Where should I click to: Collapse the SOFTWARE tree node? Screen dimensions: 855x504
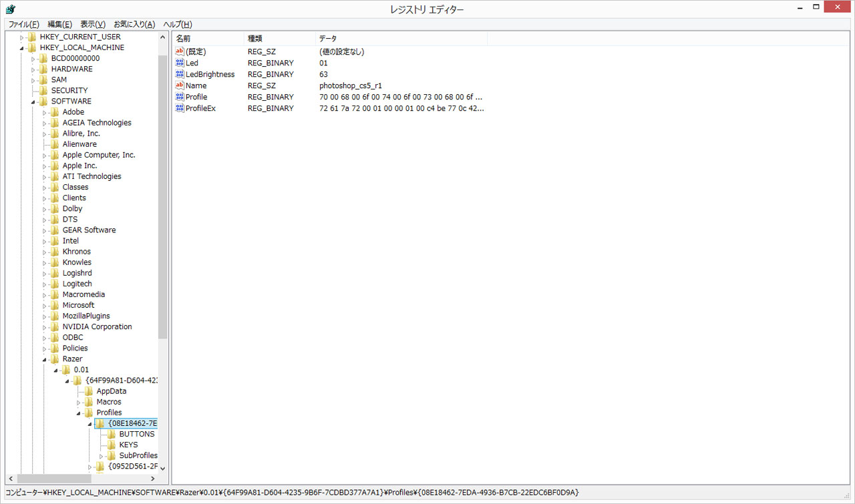point(33,101)
